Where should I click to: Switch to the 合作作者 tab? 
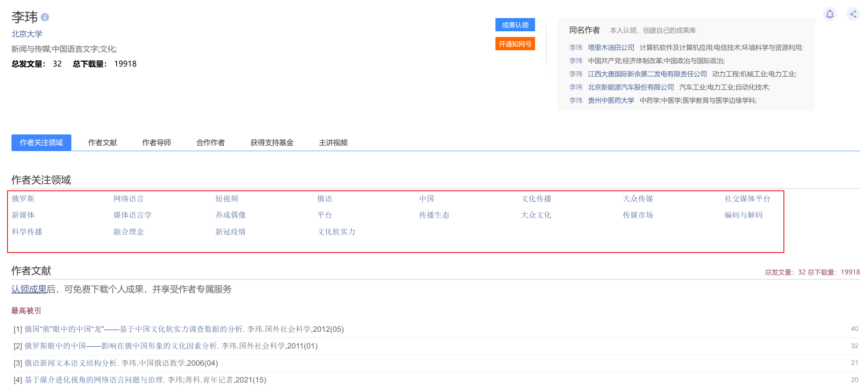click(211, 143)
